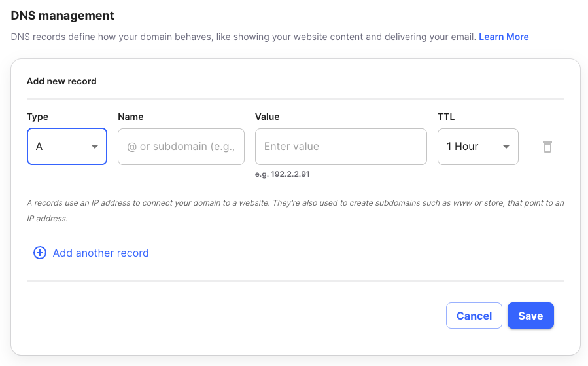Screen dimensions: 588x366
Task: Click the "DNS management" page title
Action: click(x=63, y=16)
